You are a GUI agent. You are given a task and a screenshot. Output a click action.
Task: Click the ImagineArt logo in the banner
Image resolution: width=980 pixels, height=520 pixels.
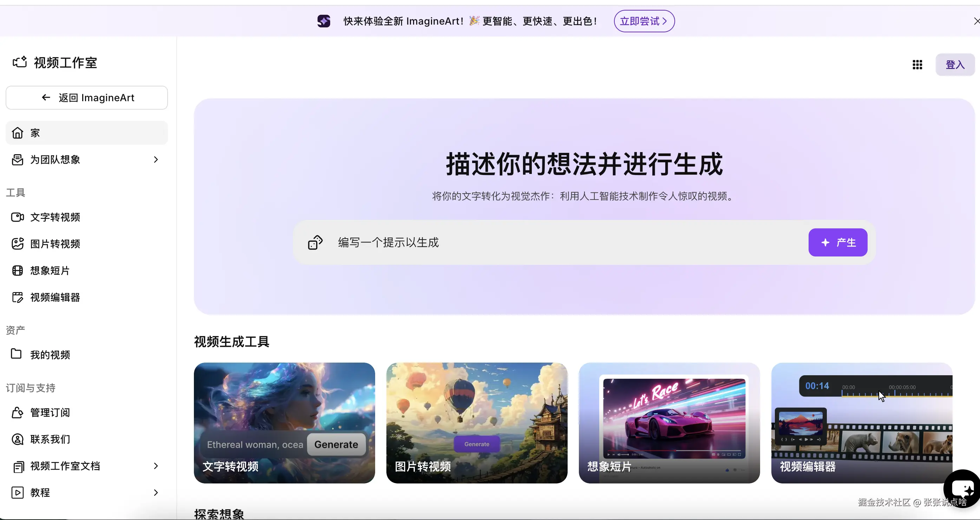(x=324, y=21)
